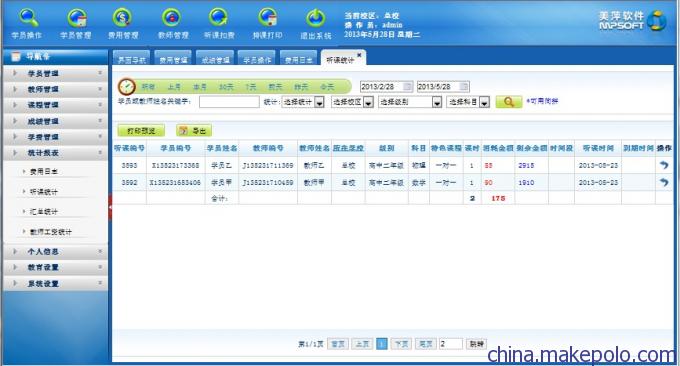Image resolution: width=680 pixels, height=366 pixels.
Task: Switch to the 成绩管理 tab
Action: (x=215, y=58)
